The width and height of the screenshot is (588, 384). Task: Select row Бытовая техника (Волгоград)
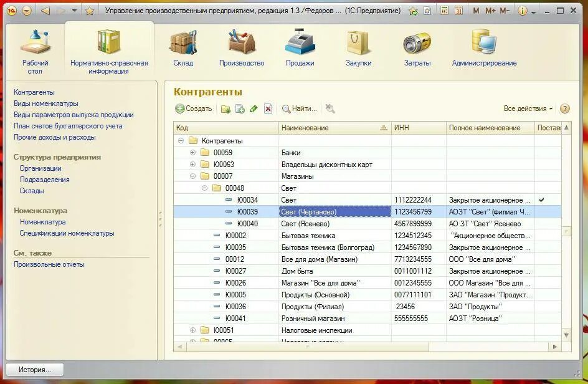pos(367,247)
